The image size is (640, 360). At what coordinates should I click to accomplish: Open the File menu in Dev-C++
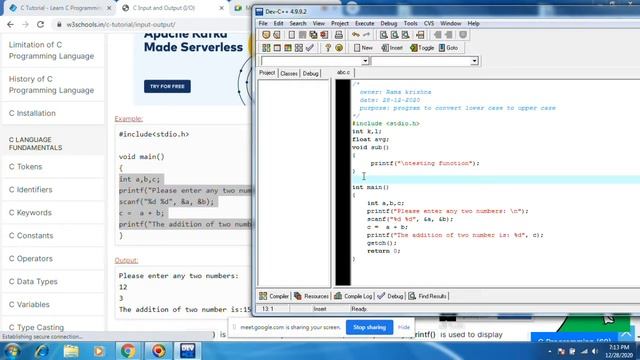263,24
